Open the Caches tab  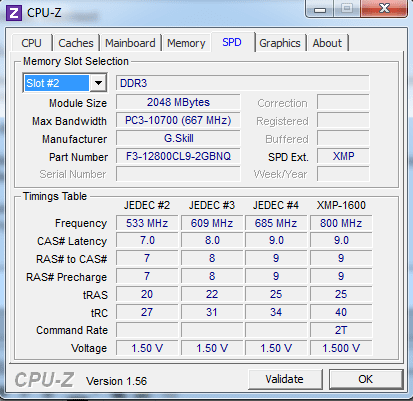(76, 43)
